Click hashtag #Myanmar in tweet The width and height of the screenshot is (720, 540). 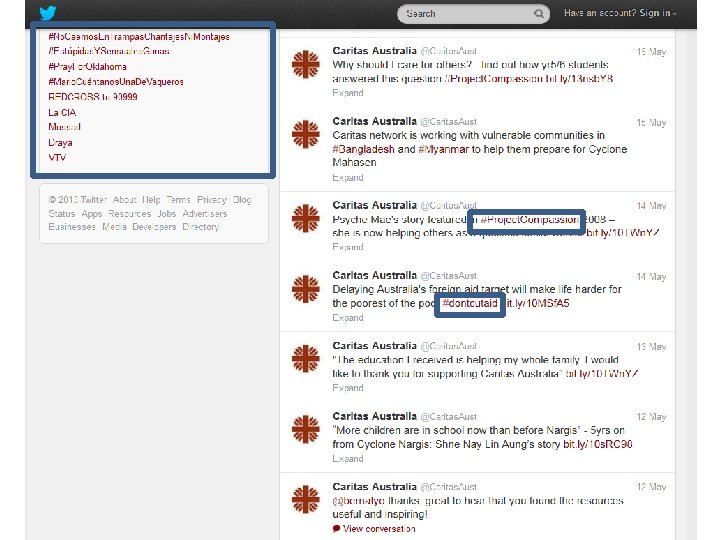click(444, 149)
